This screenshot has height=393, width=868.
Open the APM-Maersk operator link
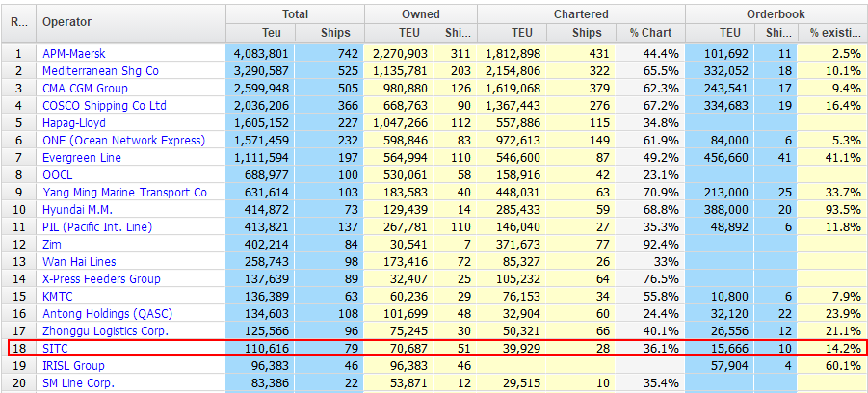click(73, 54)
